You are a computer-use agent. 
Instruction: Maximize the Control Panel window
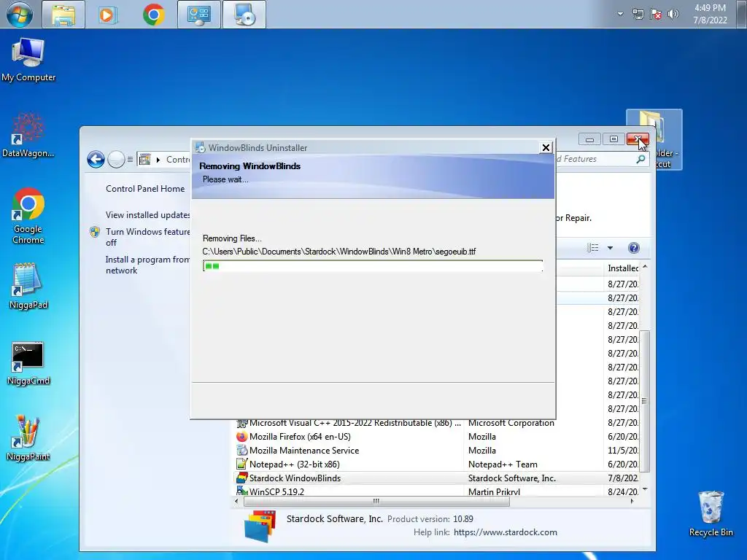point(614,139)
